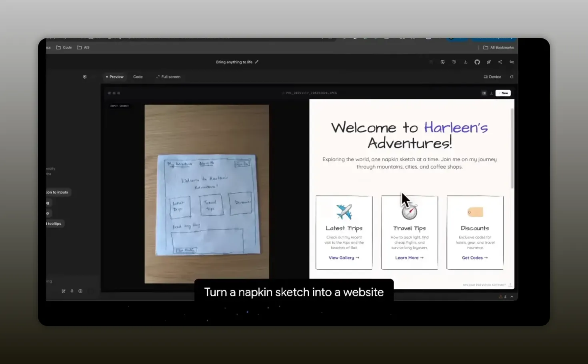This screenshot has height=364, width=588.
Task: Switch to the Code tab
Action: point(138,77)
